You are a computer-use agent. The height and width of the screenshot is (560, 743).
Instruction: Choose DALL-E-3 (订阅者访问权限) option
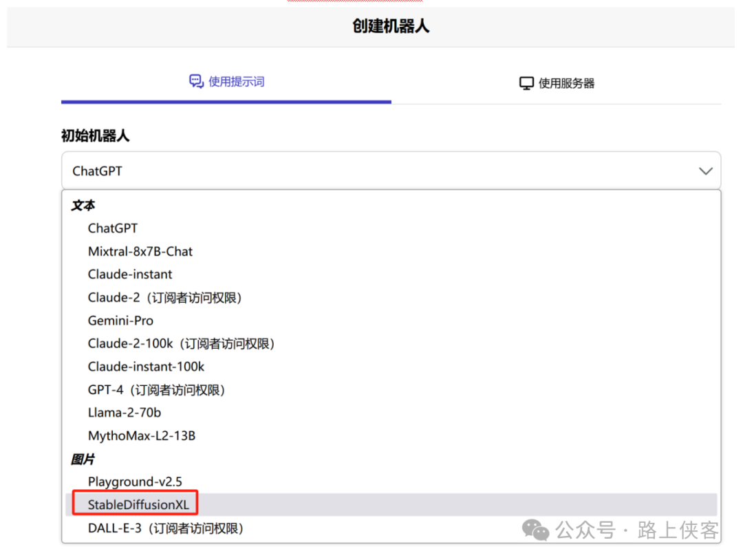click(x=391, y=528)
